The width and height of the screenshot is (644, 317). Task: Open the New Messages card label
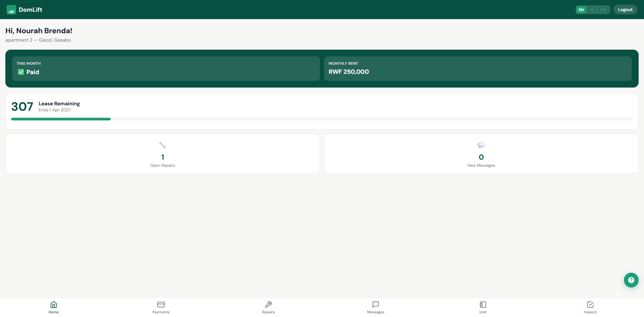(481, 165)
